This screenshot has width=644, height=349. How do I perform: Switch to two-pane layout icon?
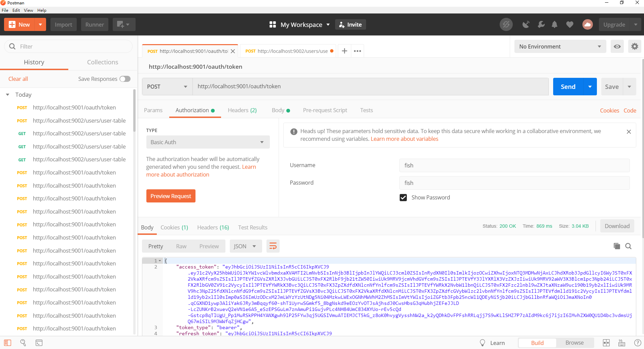tap(606, 343)
